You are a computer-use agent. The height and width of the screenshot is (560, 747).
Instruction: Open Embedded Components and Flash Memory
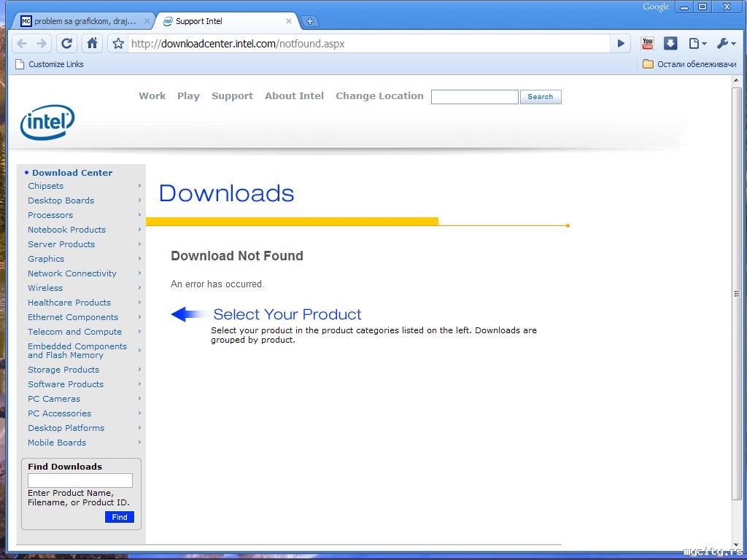pyautogui.click(x=77, y=351)
